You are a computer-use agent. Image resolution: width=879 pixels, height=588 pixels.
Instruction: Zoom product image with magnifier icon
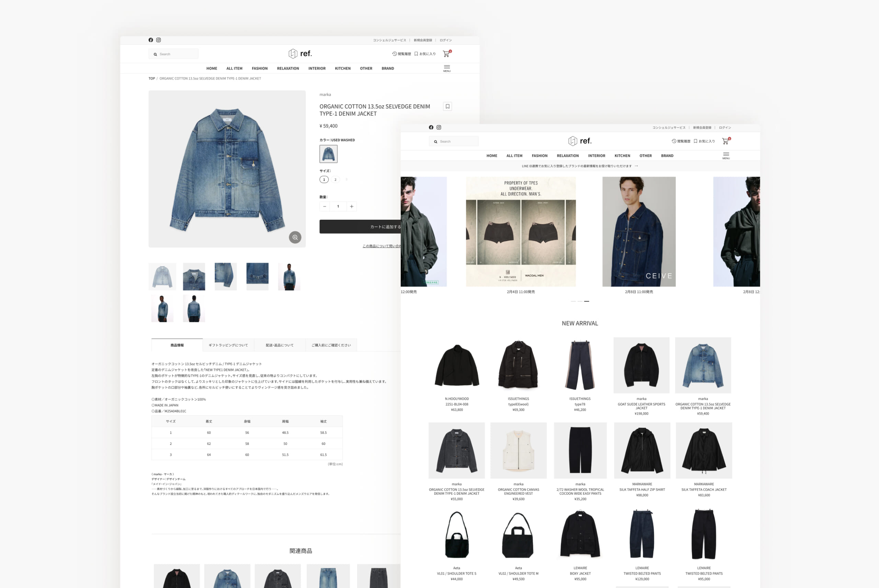295,238
